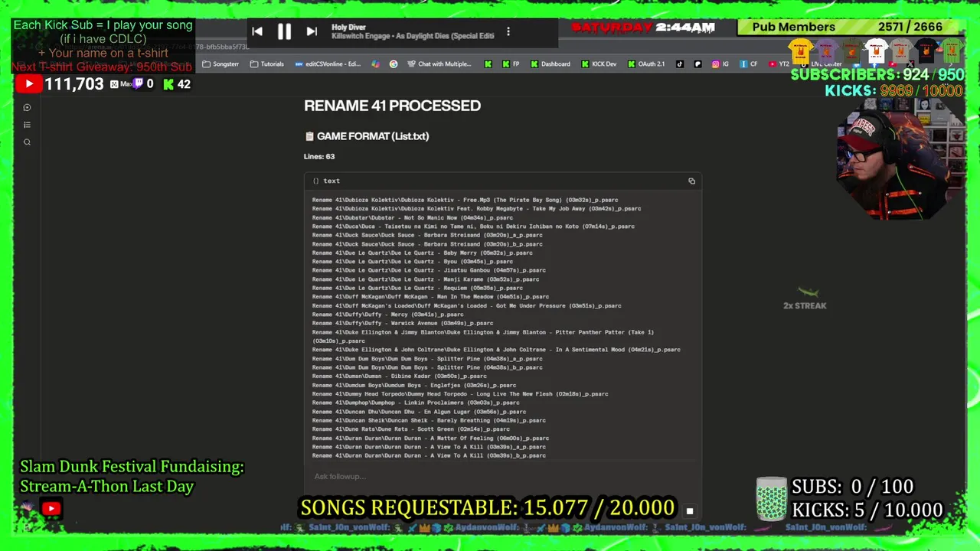This screenshot has height=551, width=980.
Task: Select the Dumphop Linkin Proclaimers line
Action: 416,403
